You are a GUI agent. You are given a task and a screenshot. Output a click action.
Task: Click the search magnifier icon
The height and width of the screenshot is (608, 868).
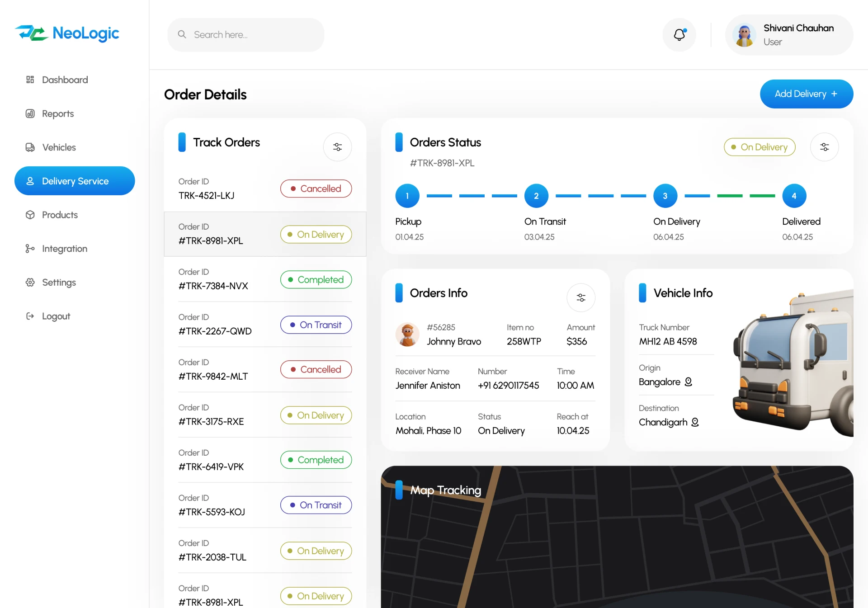coord(182,34)
